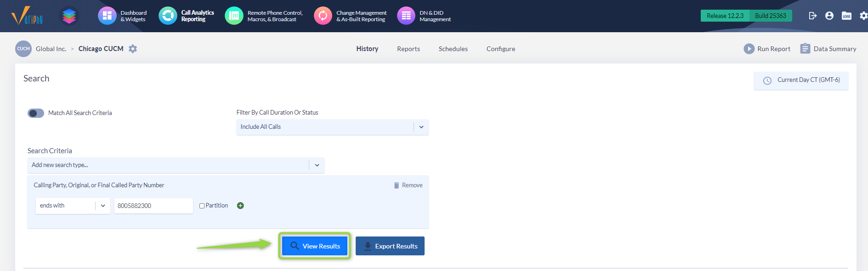The height and width of the screenshot is (271, 868).
Task: Toggle Match All Search Criteria switch
Action: (36, 113)
